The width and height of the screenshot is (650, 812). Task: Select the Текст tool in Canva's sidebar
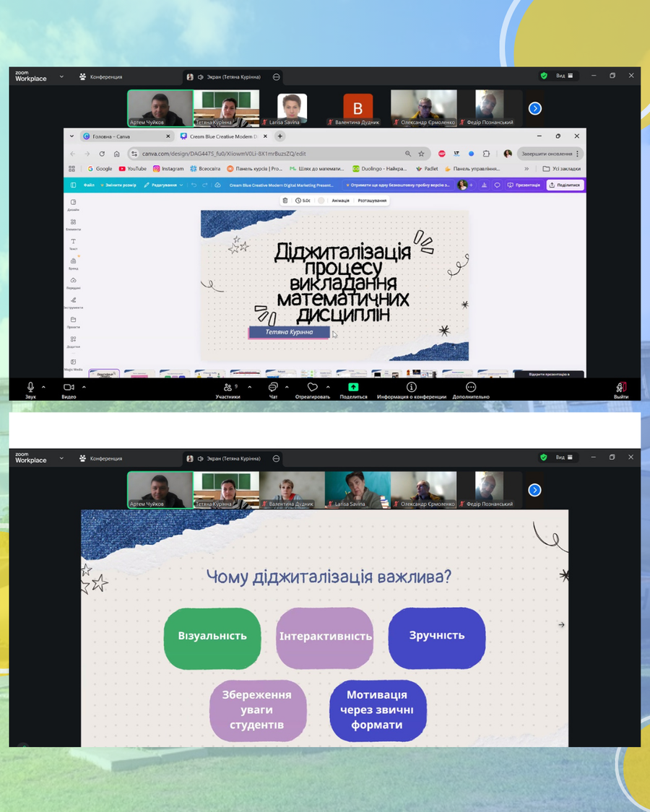coord(74,243)
